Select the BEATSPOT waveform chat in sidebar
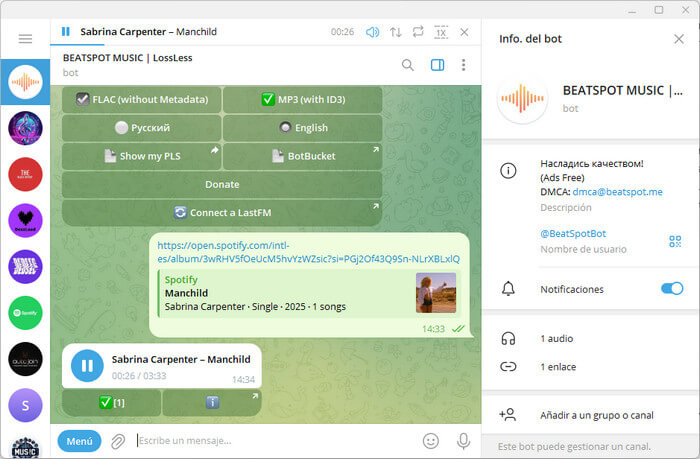The height and width of the screenshot is (459, 700). coord(25,82)
